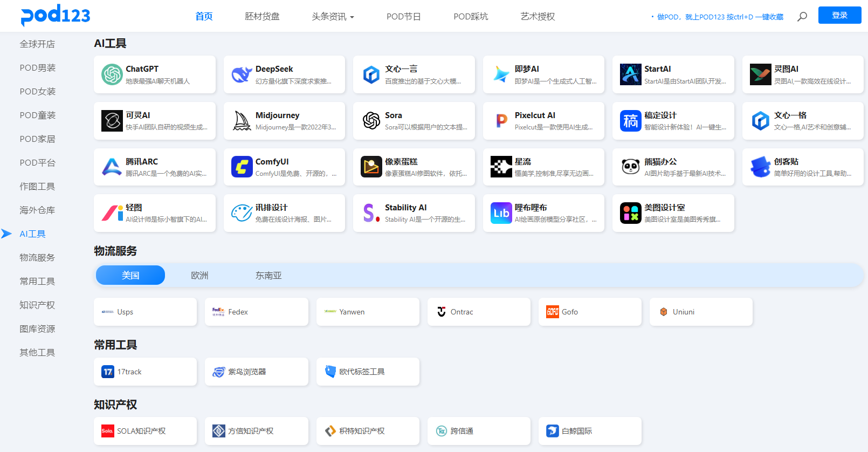Open the 胚材货盘 menu item
Viewport: 868px width, 452px height.
click(262, 17)
